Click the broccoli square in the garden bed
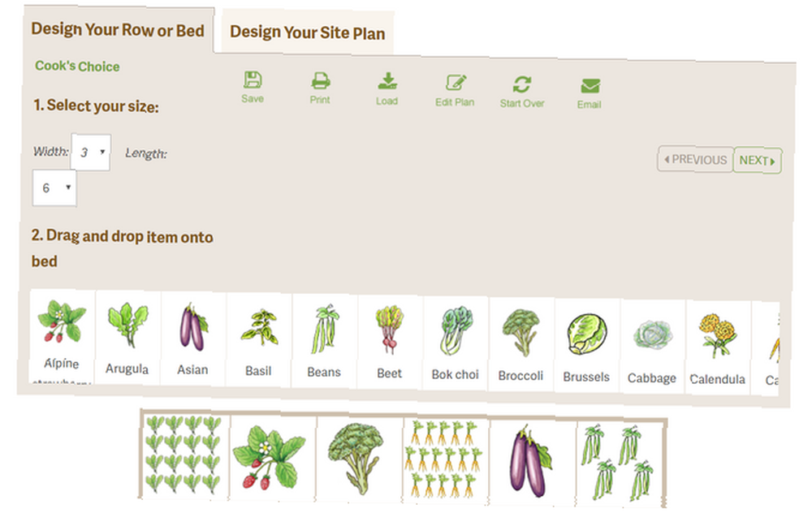The image size is (812, 513). tap(359, 459)
